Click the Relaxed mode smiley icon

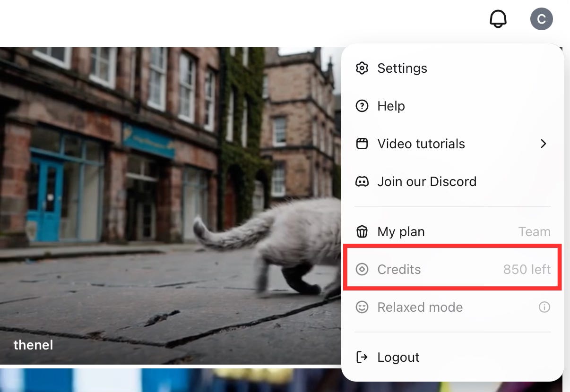click(362, 307)
